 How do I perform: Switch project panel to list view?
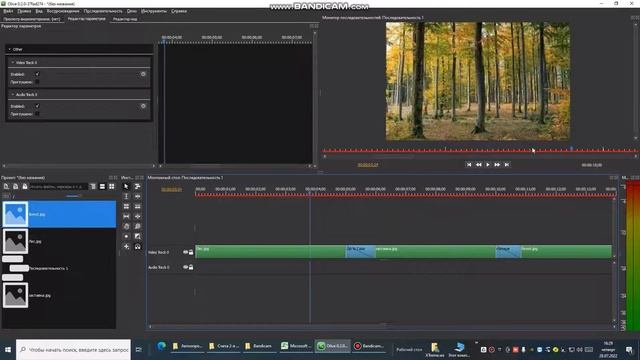[102, 187]
